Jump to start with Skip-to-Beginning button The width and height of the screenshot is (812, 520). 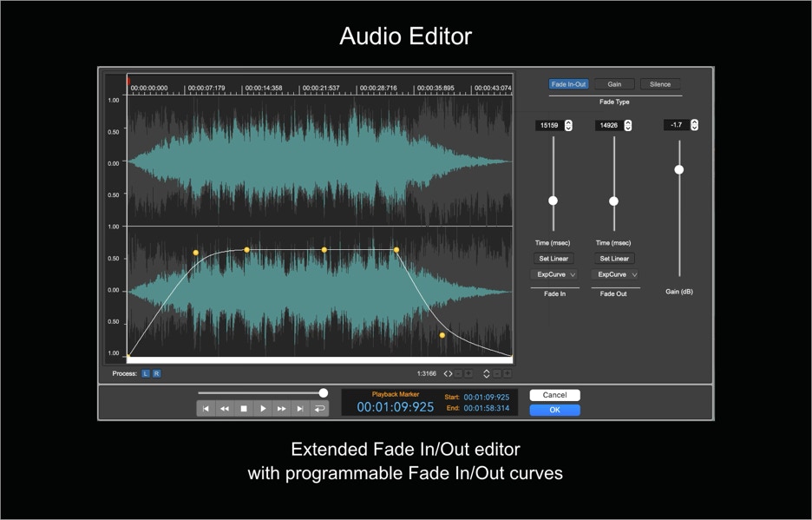[x=206, y=408]
